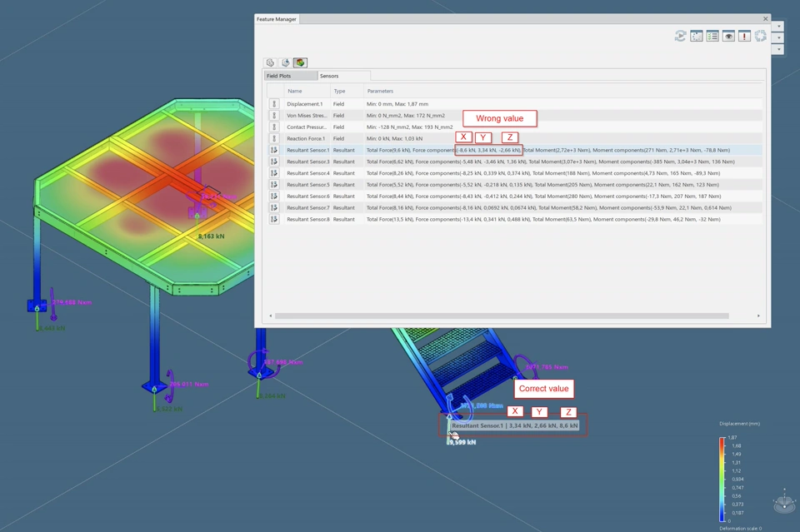Click the icon beside Resultant Sensor.8

click(x=274, y=219)
